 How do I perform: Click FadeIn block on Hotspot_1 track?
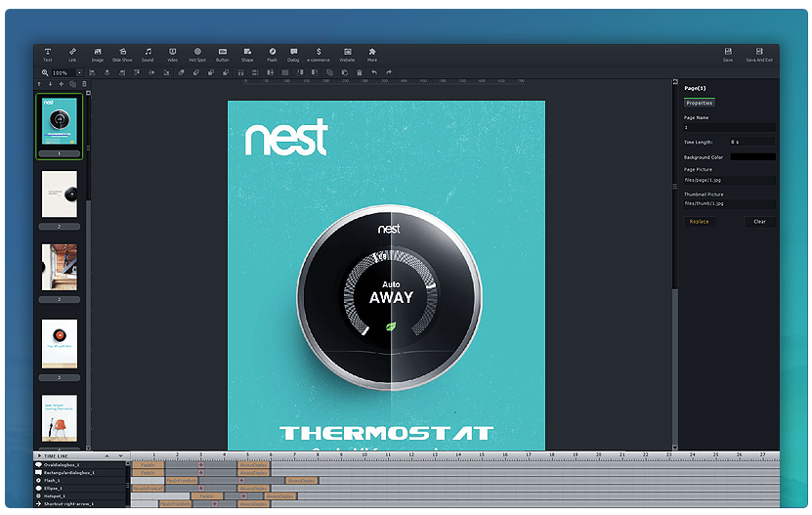(207, 495)
